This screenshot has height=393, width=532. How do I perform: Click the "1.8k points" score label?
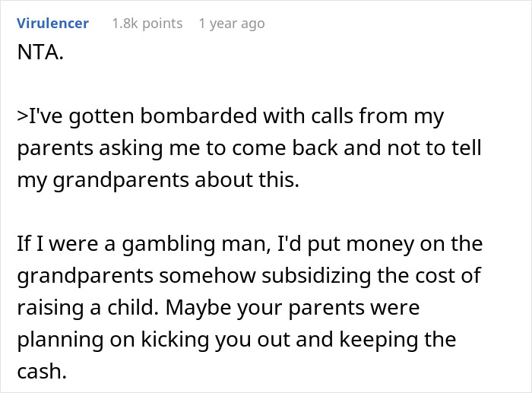pos(147,24)
